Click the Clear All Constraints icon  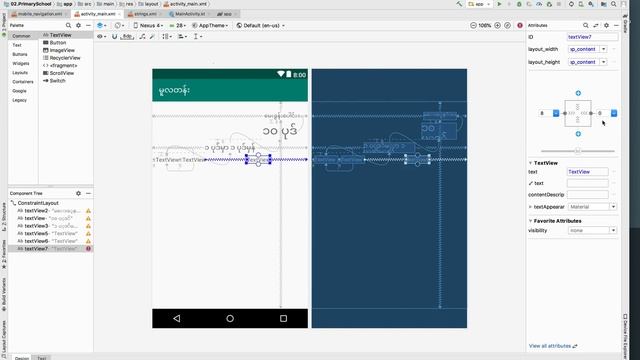[x=142, y=36]
